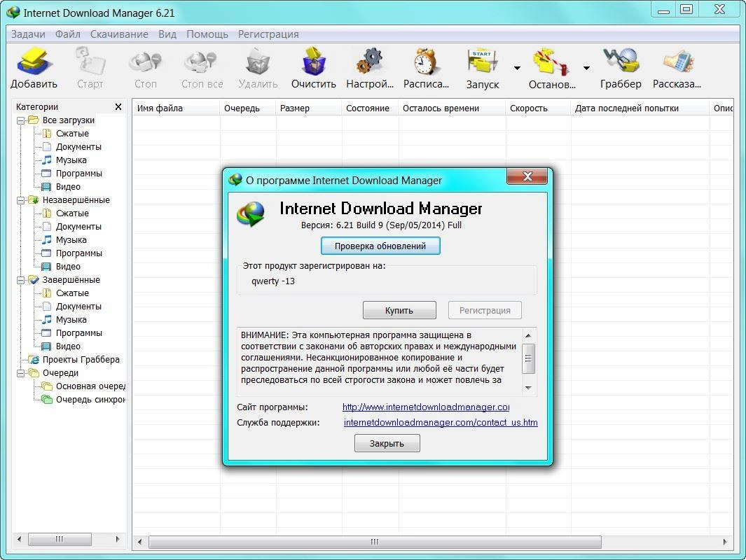Open dropdown arrow next to Запуск

coord(517,68)
